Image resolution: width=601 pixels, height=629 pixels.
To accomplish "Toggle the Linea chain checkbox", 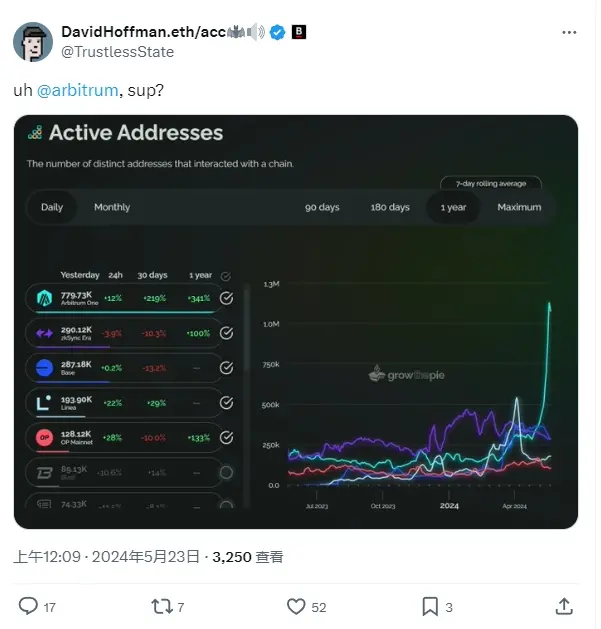I will tap(226, 402).
